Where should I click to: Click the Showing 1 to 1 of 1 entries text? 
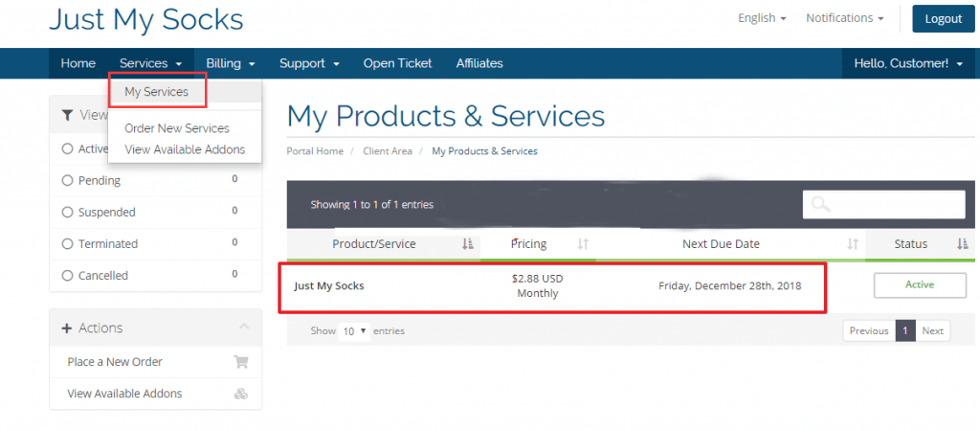[x=372, y=205]
